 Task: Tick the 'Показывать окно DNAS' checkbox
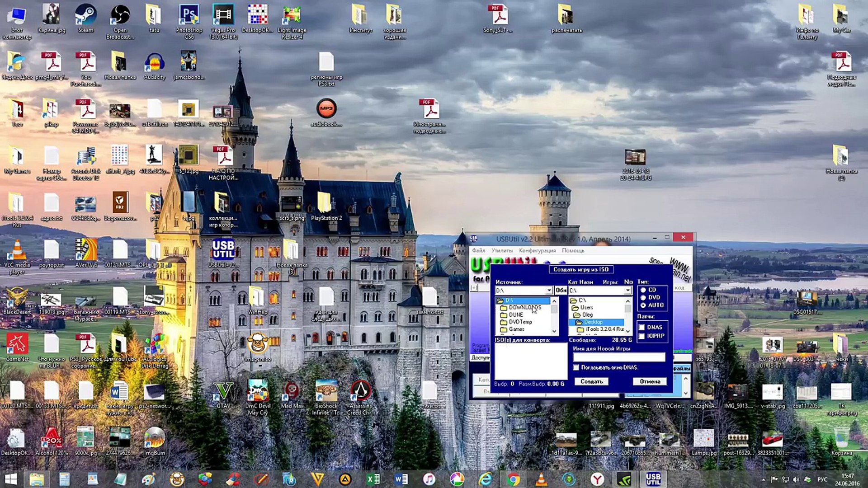pos(576,367)
